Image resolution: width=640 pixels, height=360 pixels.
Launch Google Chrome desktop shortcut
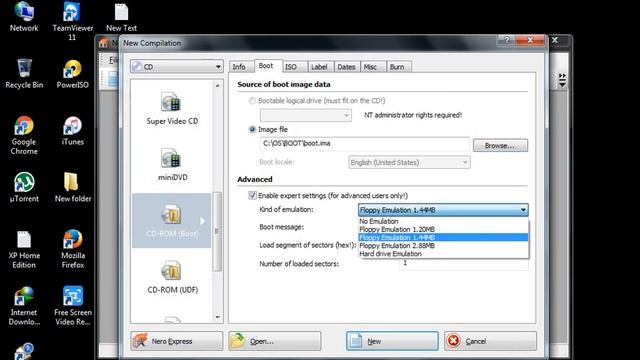coord(24,135)
